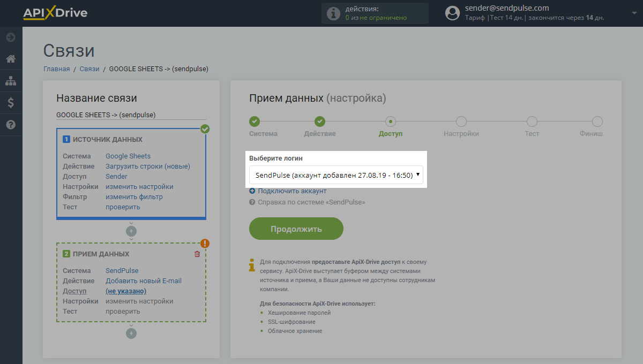Edit connection name field
The width and height of the screenshot is (643, 364).
click(x=131, y=115)
